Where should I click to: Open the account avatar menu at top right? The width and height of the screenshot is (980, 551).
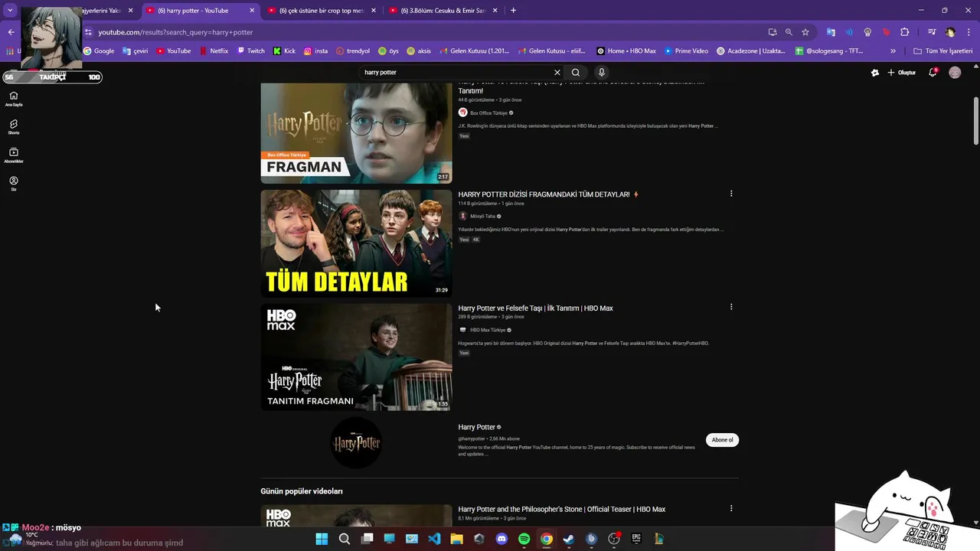point(955,72)
